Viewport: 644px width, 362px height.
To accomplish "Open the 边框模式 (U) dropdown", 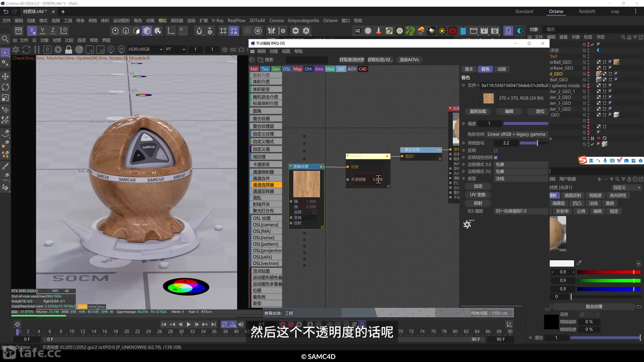I will [521, 164].
